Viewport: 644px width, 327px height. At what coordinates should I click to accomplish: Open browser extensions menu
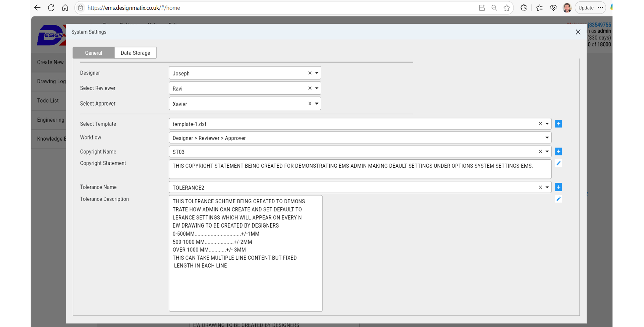(524, 8)
